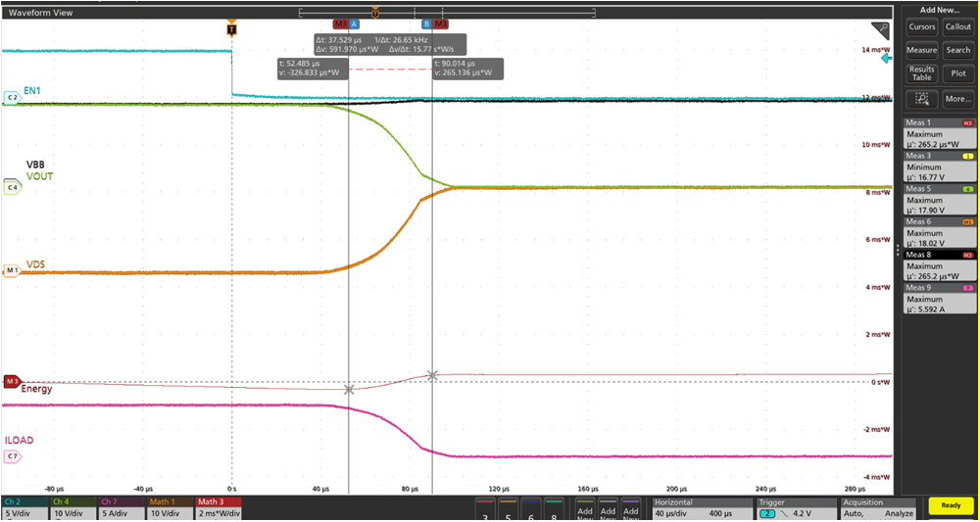980x522 pixels.
Task: Click the zoom magnifier icon in the waveform corner
Action: 880,29
